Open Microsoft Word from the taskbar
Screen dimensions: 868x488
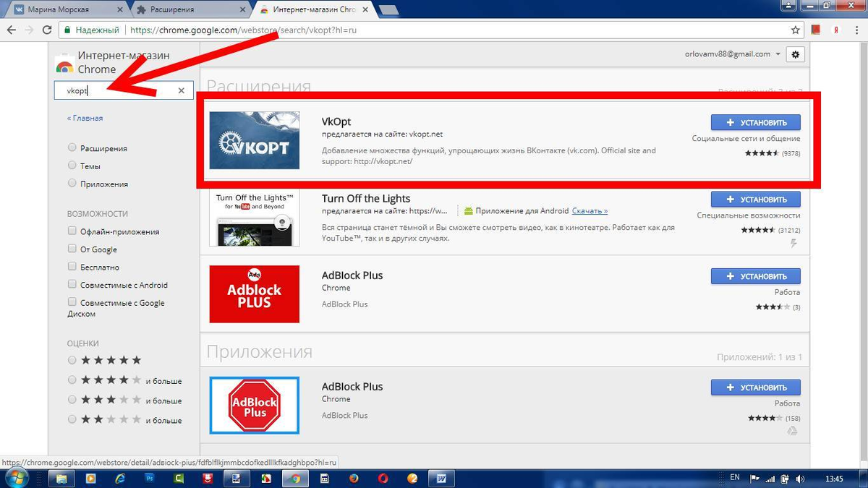(441, 479)
